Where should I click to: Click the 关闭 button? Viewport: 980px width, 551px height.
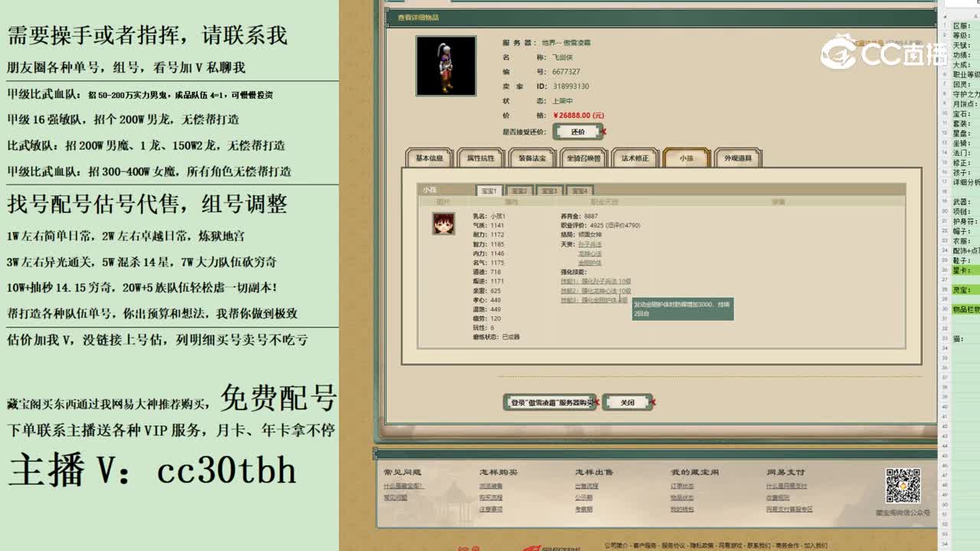point(627,402)
